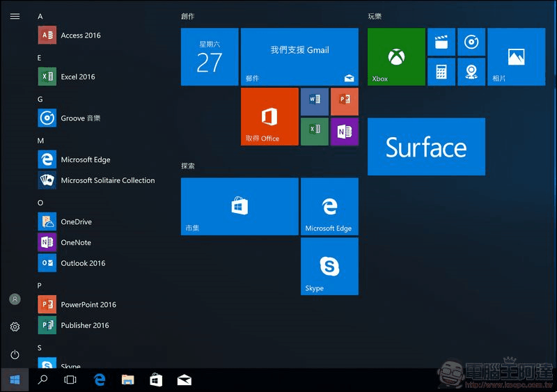
Task: Click the letter O group header
Action: click(40, 203)
